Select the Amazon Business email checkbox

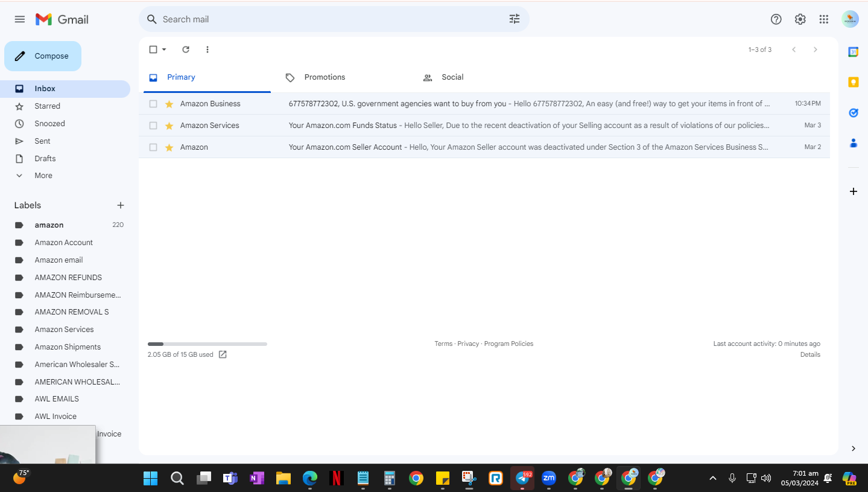point(153,104)
